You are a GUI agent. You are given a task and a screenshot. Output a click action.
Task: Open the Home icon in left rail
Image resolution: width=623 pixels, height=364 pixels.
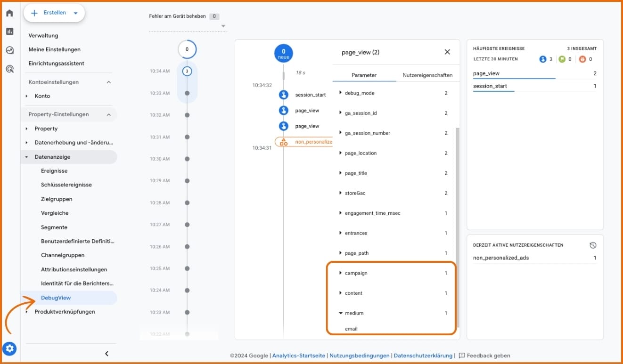pyautogui.click(x=9, y=13)
